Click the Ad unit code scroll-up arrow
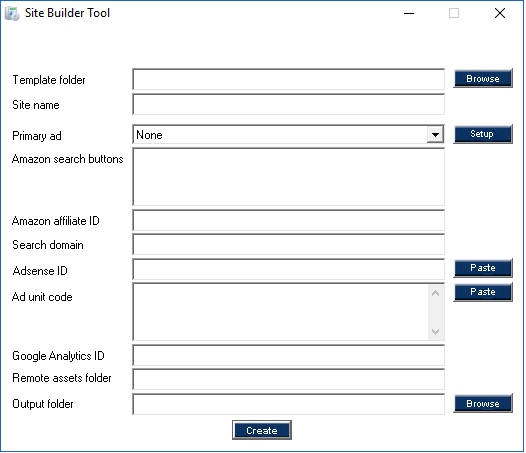Screen dimensions: 526x453 (436, 294)
